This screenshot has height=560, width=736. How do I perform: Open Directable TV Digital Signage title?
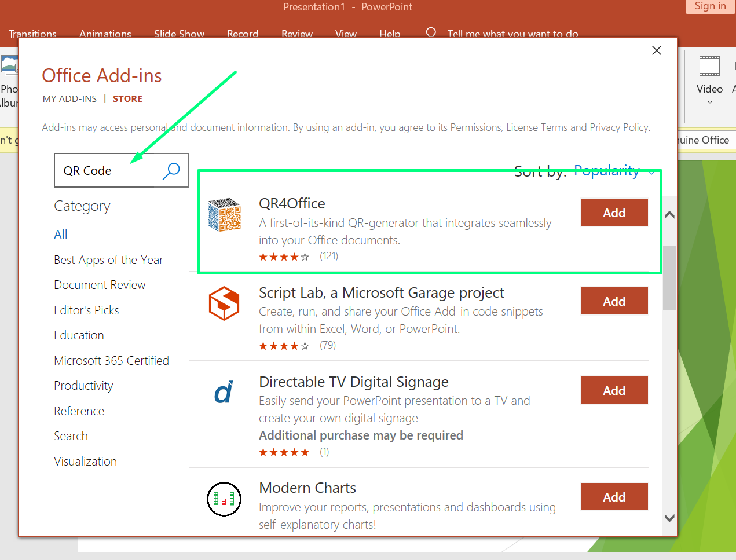[354, 382]
